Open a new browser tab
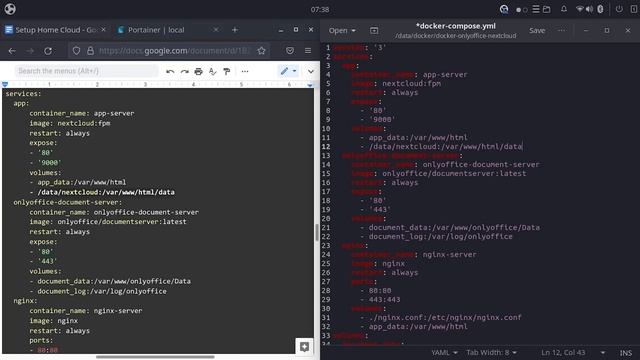 pos(235,30)
